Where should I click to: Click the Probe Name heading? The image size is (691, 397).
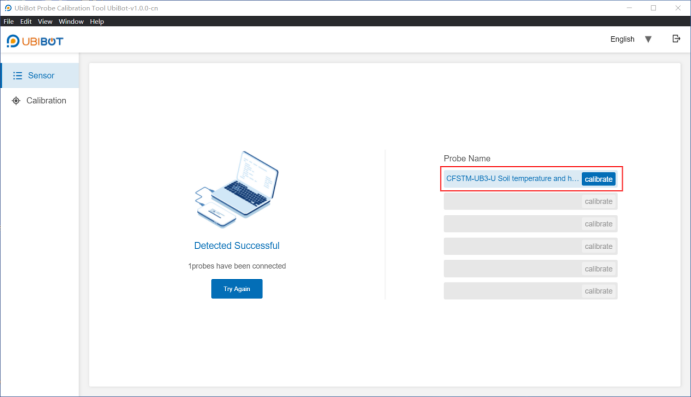pos(467,158)
